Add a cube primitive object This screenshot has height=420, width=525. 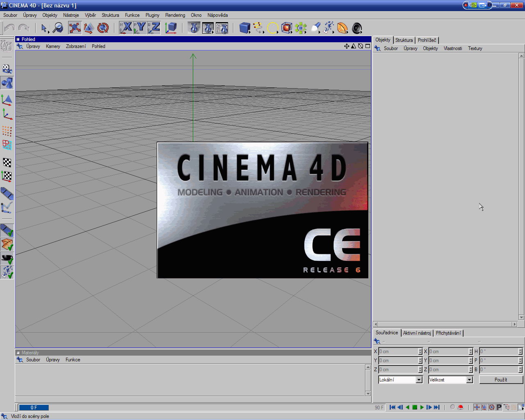tap(245, 28)
